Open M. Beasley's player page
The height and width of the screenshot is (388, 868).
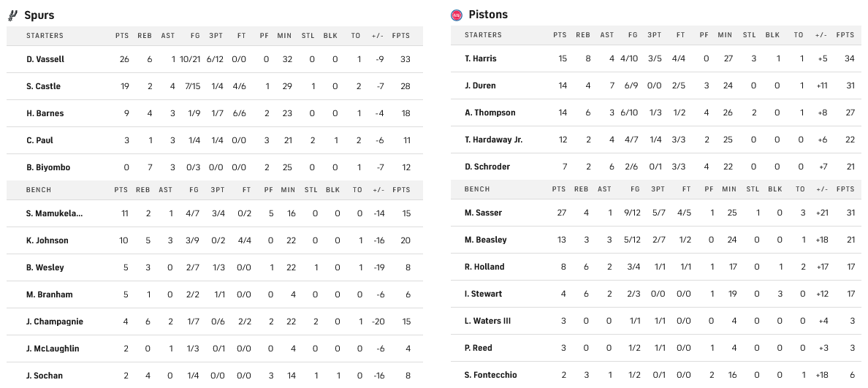(x=485, y=240)
